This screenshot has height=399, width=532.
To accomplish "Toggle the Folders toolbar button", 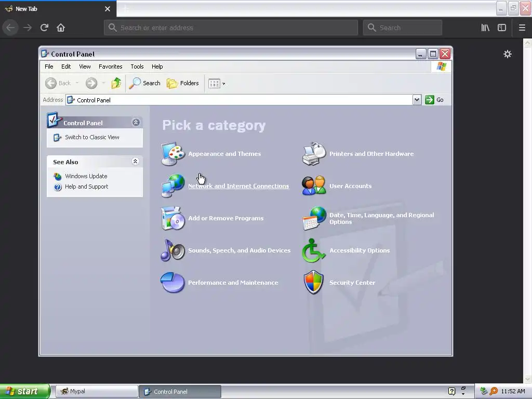I will pos(183,83).
